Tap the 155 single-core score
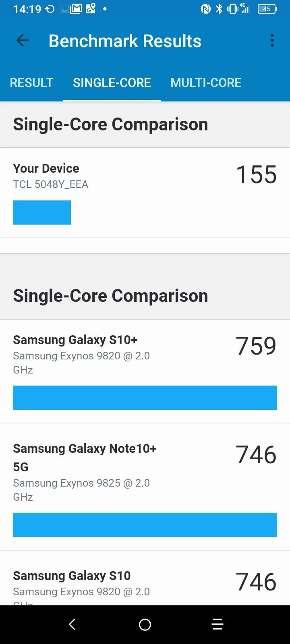Image resolution: width=290 pixels, height=644 pixels. pos(256,175)
